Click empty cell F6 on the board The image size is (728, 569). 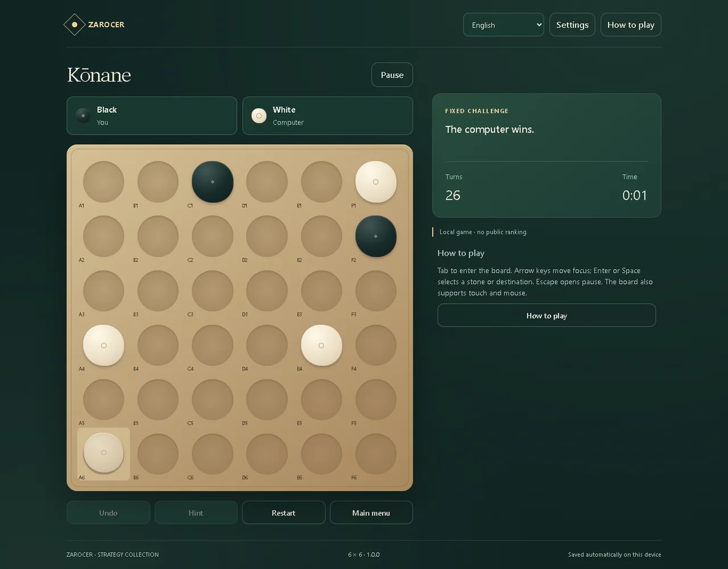[376, 454]
